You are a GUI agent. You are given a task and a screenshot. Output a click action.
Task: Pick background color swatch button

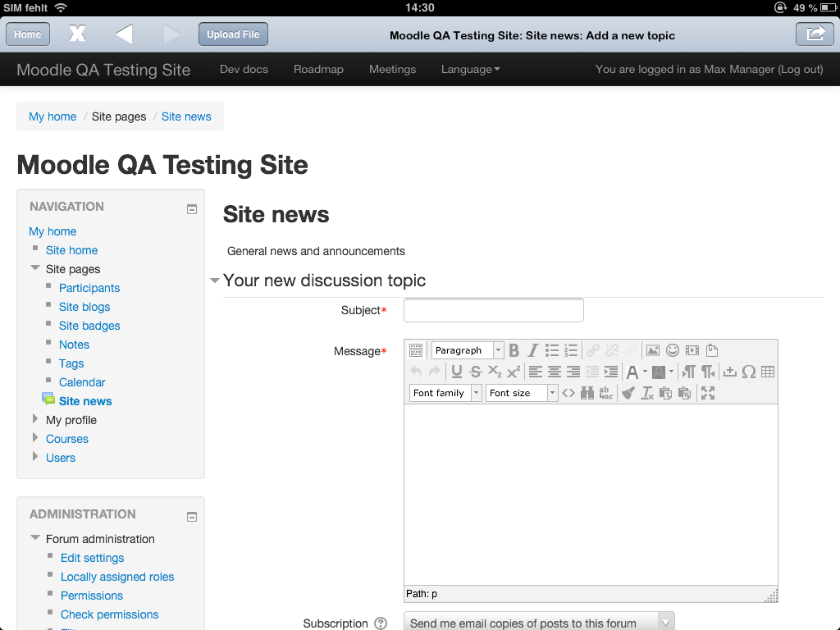[x=659, y=372]
